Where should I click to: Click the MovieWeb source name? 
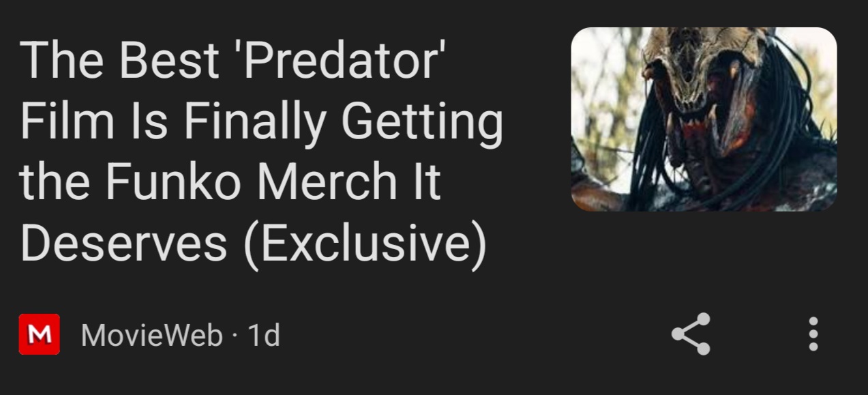click(x=151, y=335)
